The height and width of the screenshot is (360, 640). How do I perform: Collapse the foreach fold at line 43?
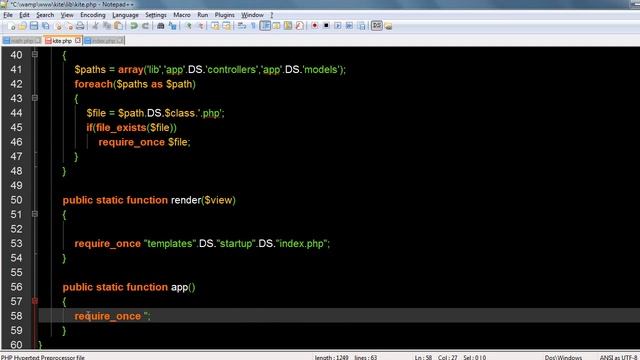point(35,98)
